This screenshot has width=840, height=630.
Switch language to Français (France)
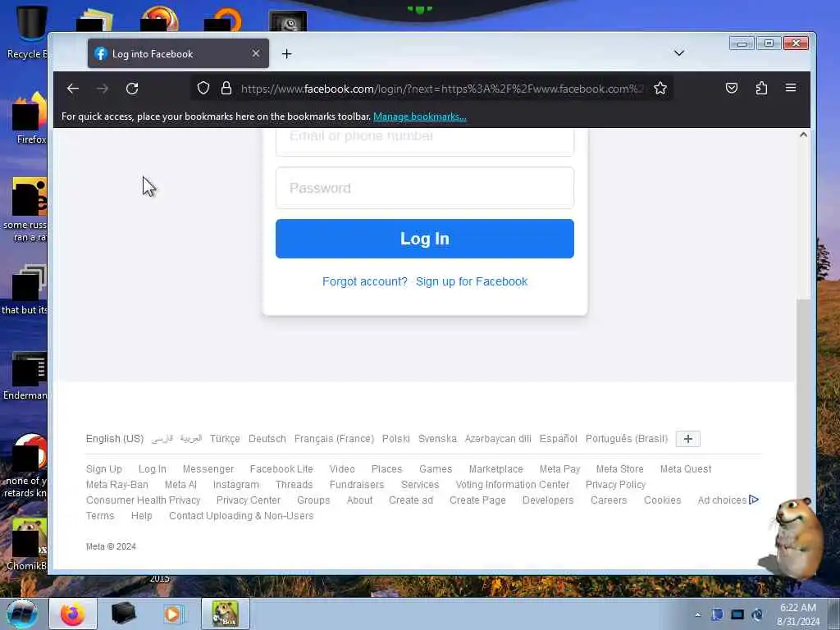click(x=335, y=439)
